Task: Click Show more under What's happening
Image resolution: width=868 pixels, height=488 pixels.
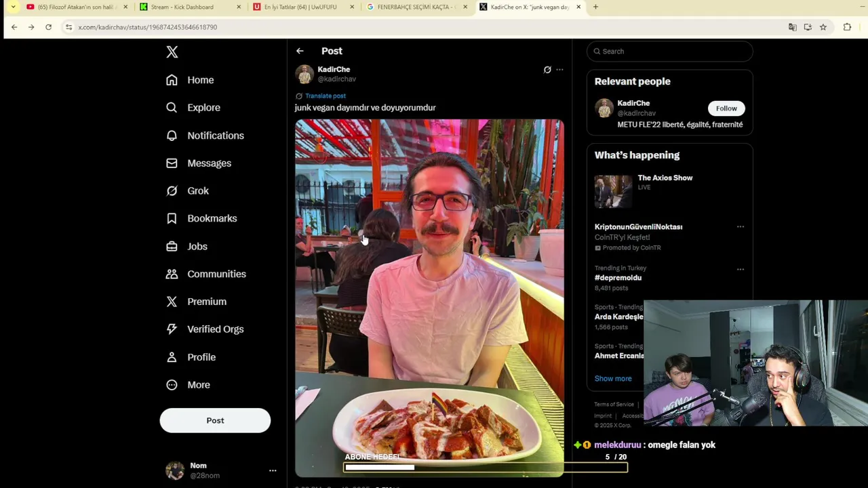Action: [x=613, y=379]
